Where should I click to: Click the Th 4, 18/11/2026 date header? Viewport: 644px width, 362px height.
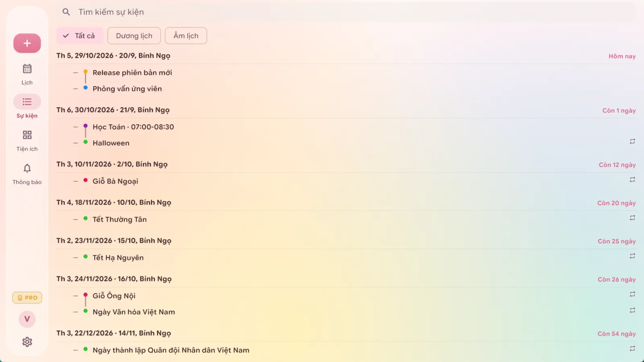tap(114, 203)
